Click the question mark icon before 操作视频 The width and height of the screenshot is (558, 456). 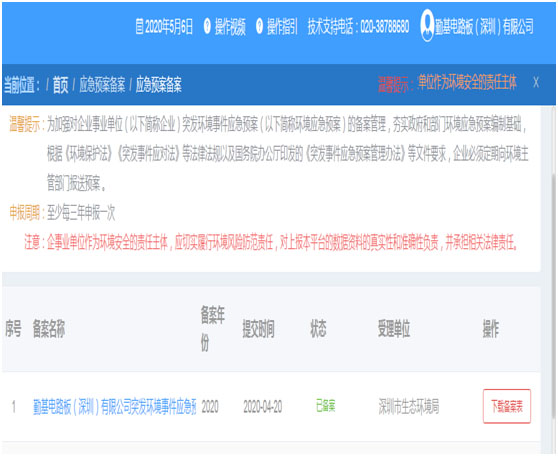(x=207, y=26)
